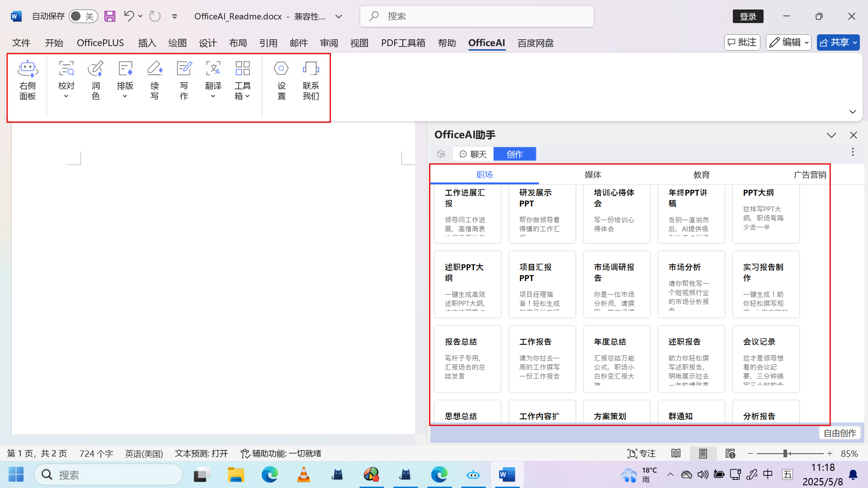Toggle 专注 focus mode in status bar
This screenshot has height=488, width=868.
(x=642, y=453)
